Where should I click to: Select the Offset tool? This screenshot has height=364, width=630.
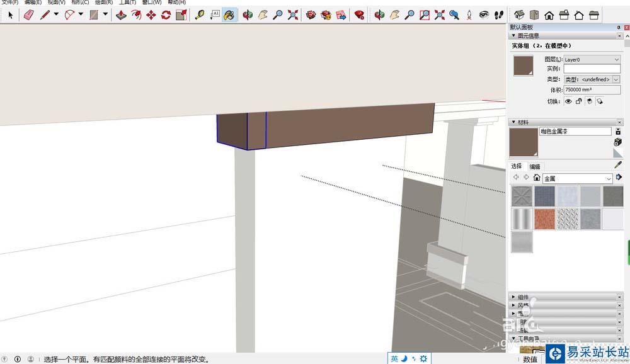click(x=136, y=15)
